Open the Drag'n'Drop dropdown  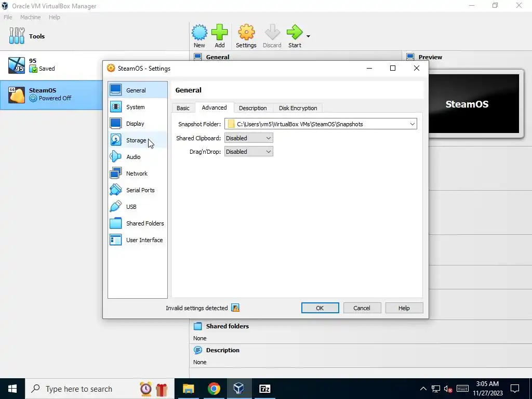249,152
